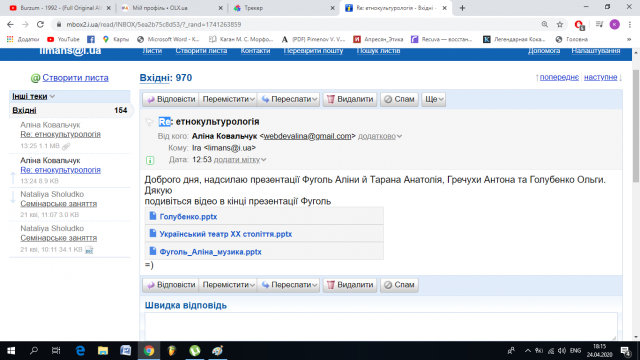Open the Головна bookmark
The width and height of the screenshot is (640, 360).
(x=572, y=39)
